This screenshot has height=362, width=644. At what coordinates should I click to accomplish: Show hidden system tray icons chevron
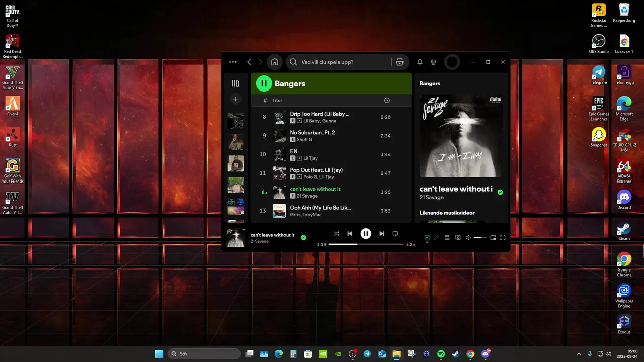[x=579, y=354]
